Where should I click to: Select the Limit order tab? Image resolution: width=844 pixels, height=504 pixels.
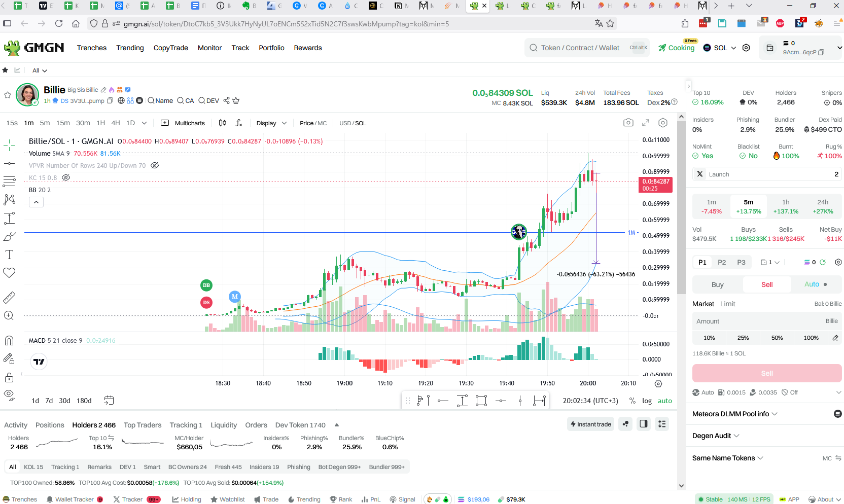[x=727, y=304]
